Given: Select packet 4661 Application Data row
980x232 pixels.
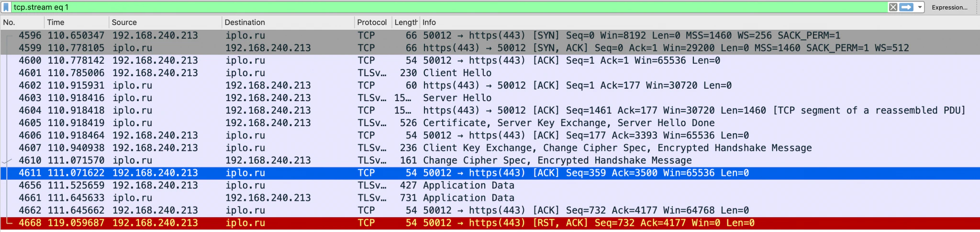Looking at the screenshot, I should 490,198.
